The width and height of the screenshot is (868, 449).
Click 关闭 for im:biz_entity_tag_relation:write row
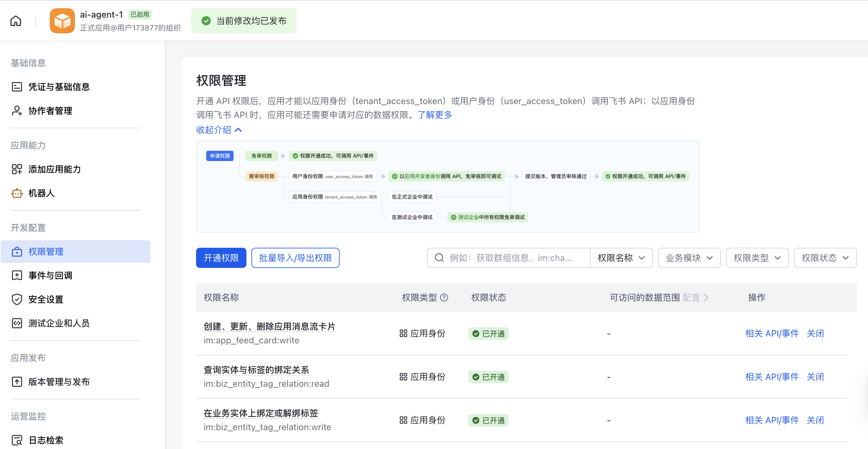coord(815,420)
